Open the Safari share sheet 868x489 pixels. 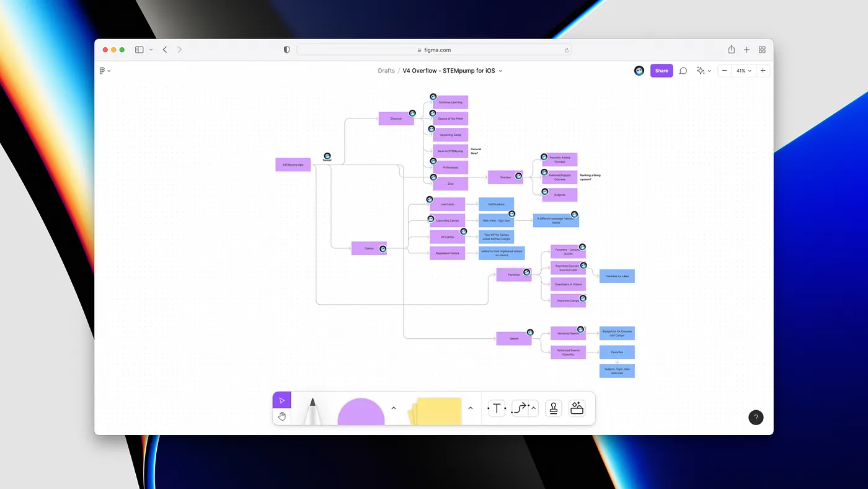tap(732, 50)
